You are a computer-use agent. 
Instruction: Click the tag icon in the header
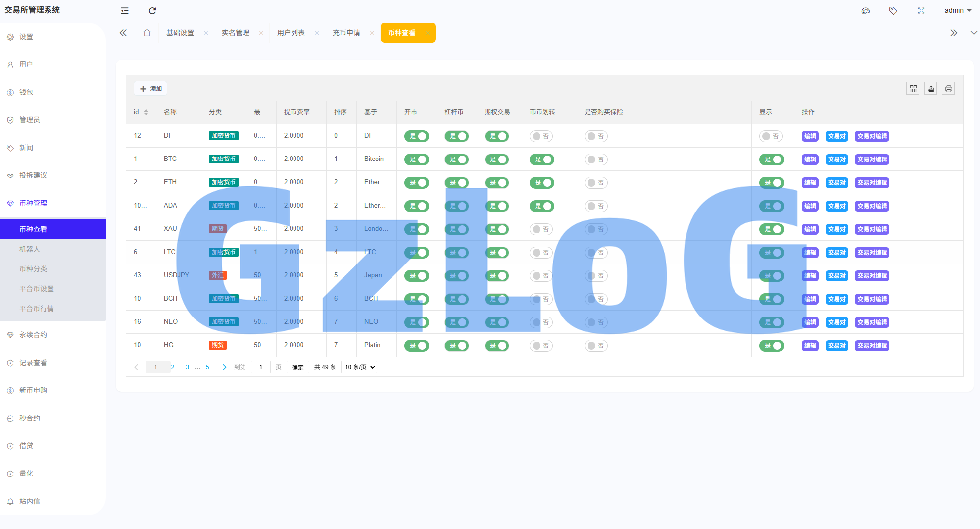coord(893,10)
